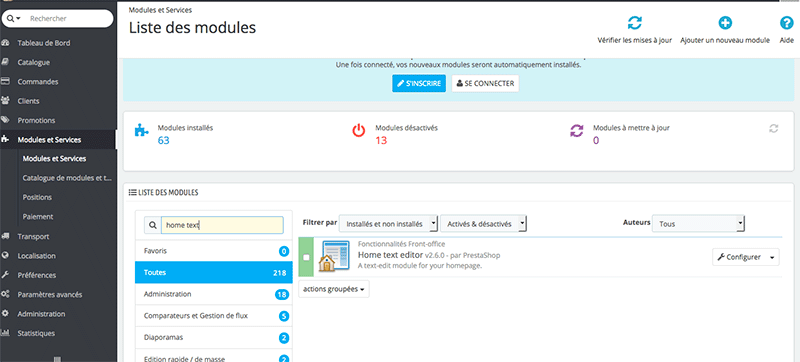Click the 218 badge on Toutes
The height and width of the screenshot is (362, 800).
[279, 273]
